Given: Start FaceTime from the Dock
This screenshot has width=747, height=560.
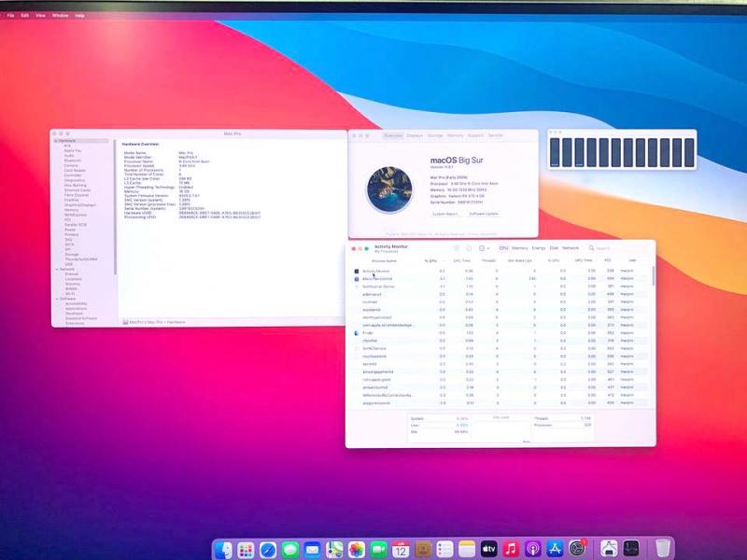Looking at the screenshot, I should 379,550.
